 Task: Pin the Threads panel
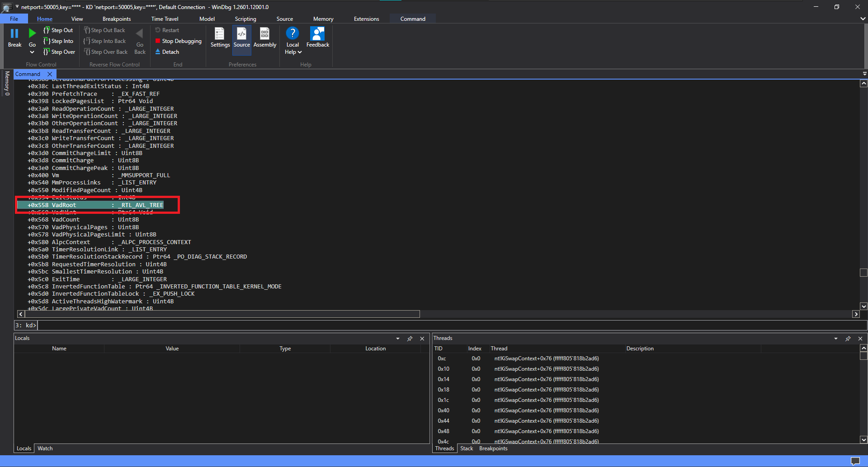point(848,338)
